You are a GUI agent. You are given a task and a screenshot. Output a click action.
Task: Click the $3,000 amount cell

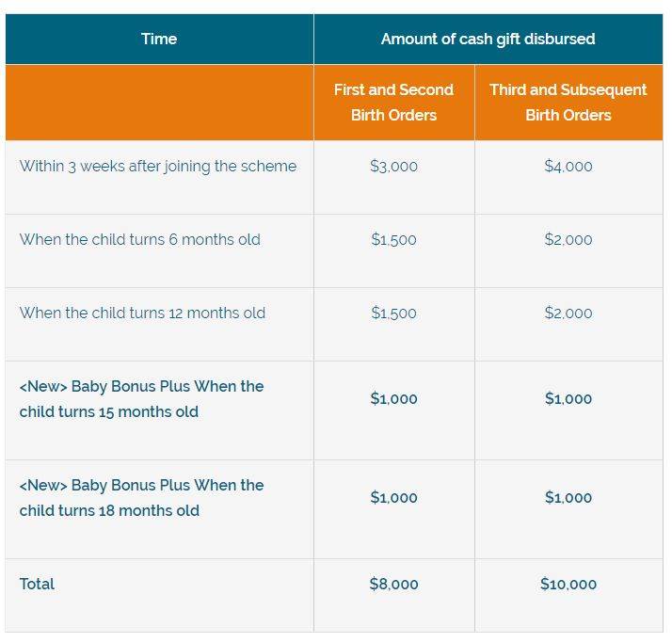pos(393,166)
